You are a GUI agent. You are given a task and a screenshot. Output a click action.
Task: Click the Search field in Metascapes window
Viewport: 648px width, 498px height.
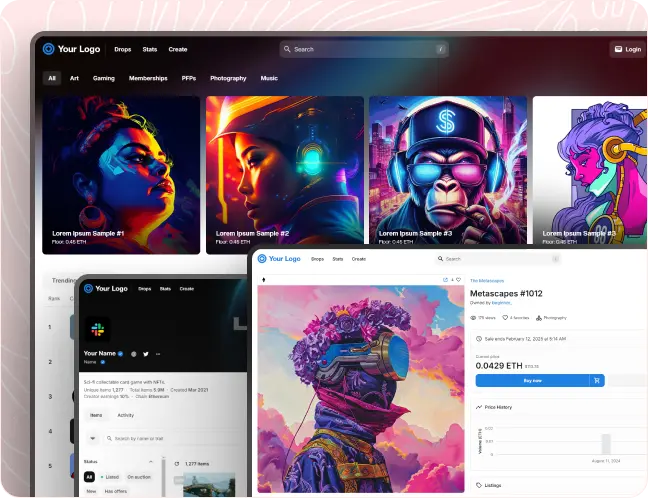tap(498, 259)
